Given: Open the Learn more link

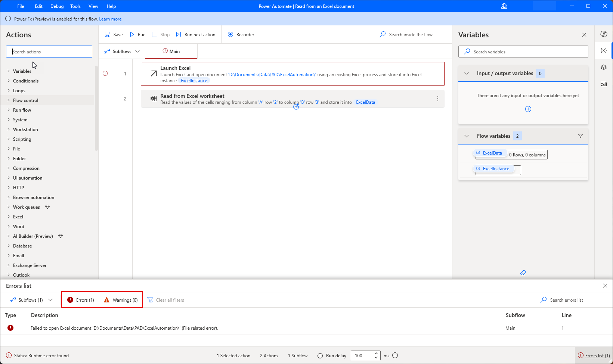Looking at the screenshot, I should pyautogui.click(x=110, y=19).
